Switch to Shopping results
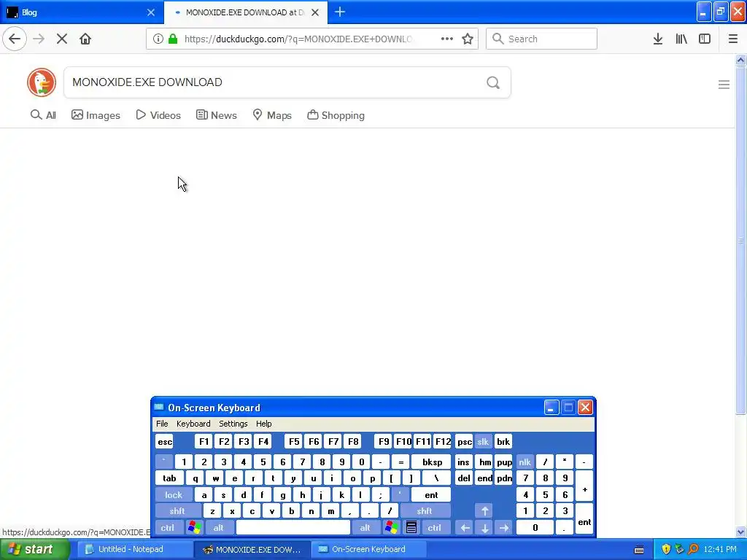This screenshot has width=747, height=560. [336, 115]
